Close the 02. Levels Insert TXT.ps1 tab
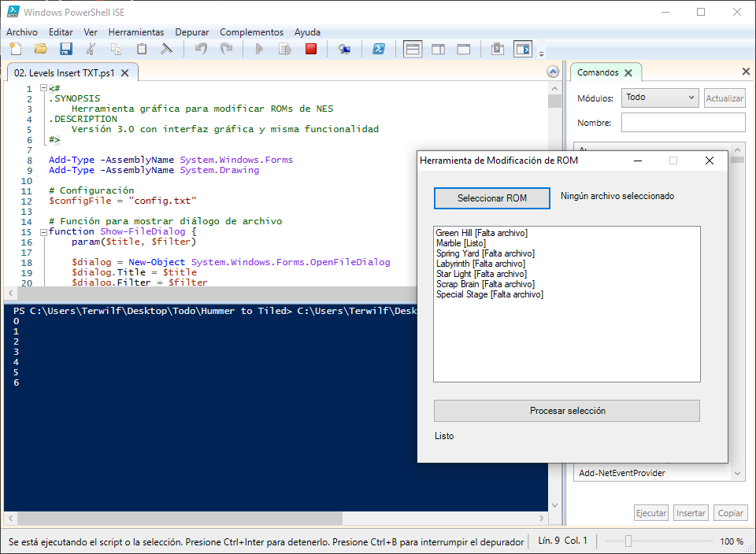 [125, 73]
